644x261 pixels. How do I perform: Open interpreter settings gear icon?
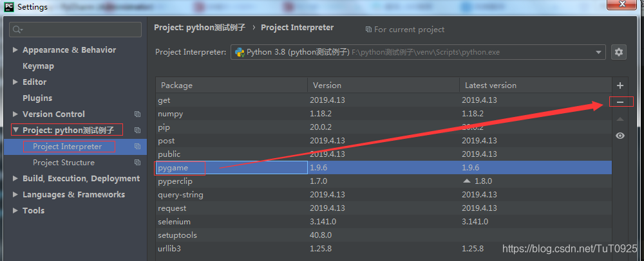click(619, 52)
